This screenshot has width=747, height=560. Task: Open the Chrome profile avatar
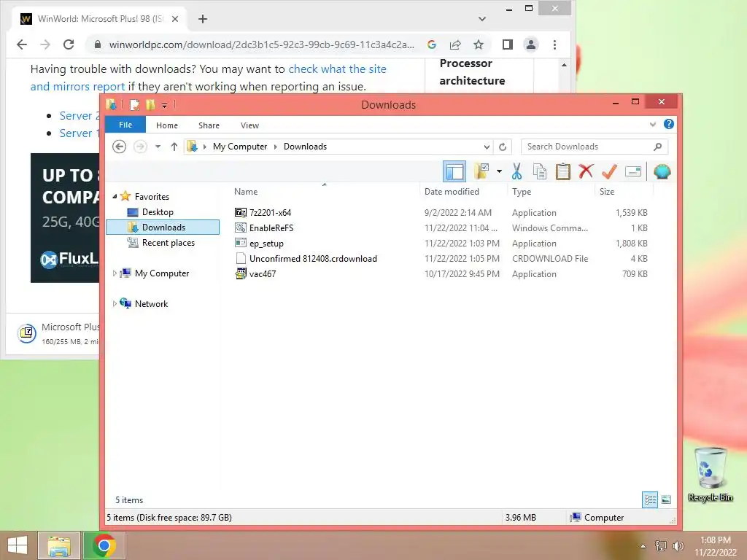click(531, 44)
